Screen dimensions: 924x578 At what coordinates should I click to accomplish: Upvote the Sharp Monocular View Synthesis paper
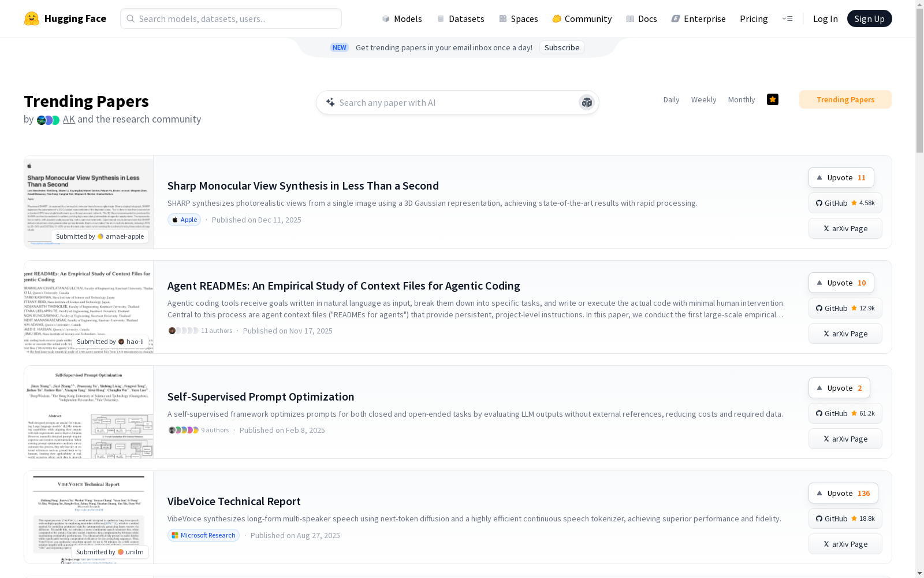[x=841, y=177]
